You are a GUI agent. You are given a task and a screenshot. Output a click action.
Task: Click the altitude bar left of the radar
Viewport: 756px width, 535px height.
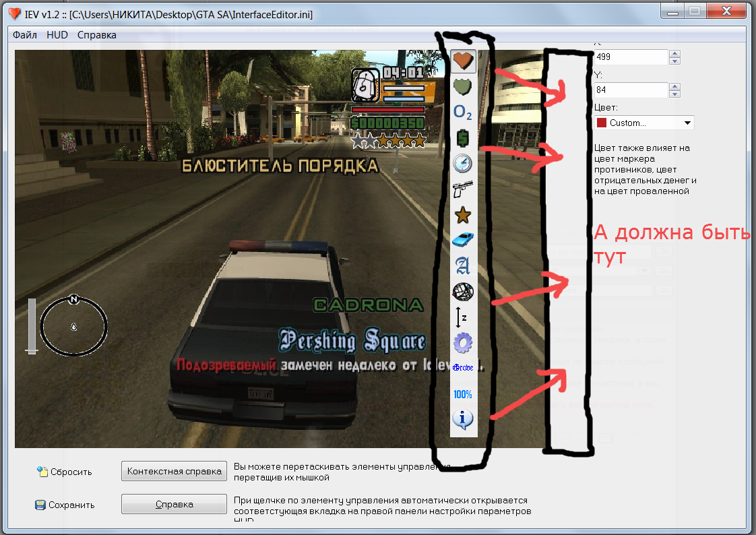pos(32,326)
